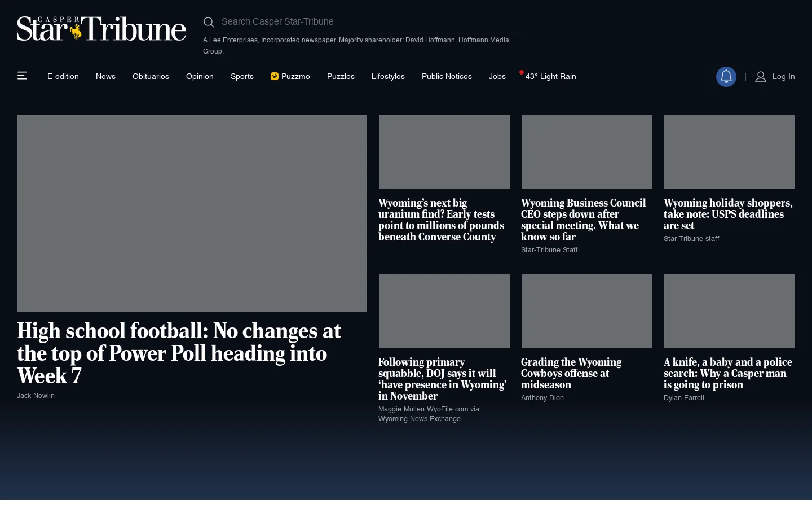This screenshot has width=812, height=508.
Task: Go to Casper Star-Tribune home logo
Action: (101, 29)
